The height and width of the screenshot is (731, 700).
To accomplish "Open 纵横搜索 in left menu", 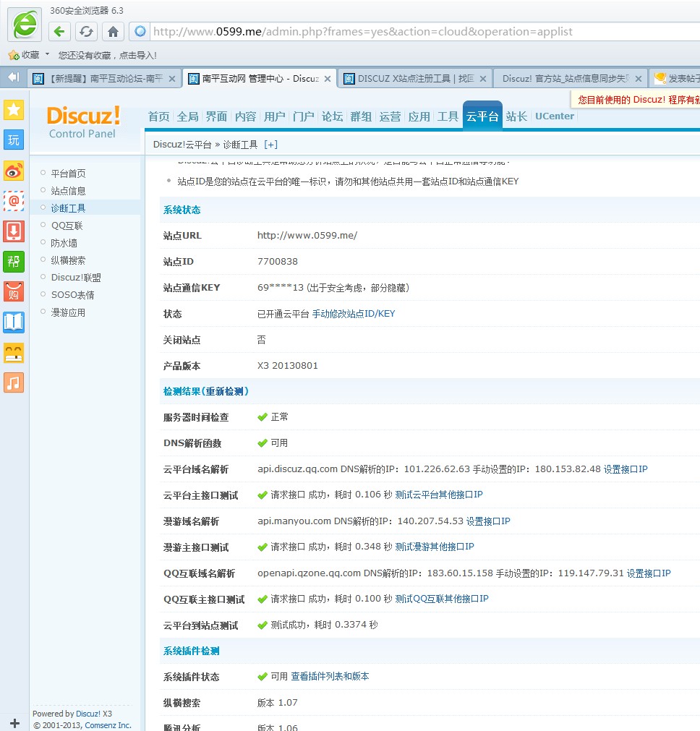I will (x=68, y=260).
